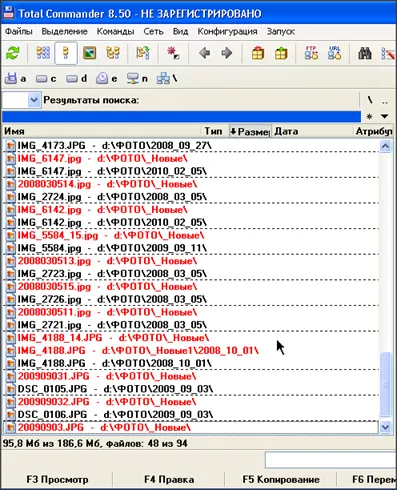The width and height of the screenshot is (397, 490).
Task: Click scrollbar up arrow in file list
Action: (x=385, y=146)
